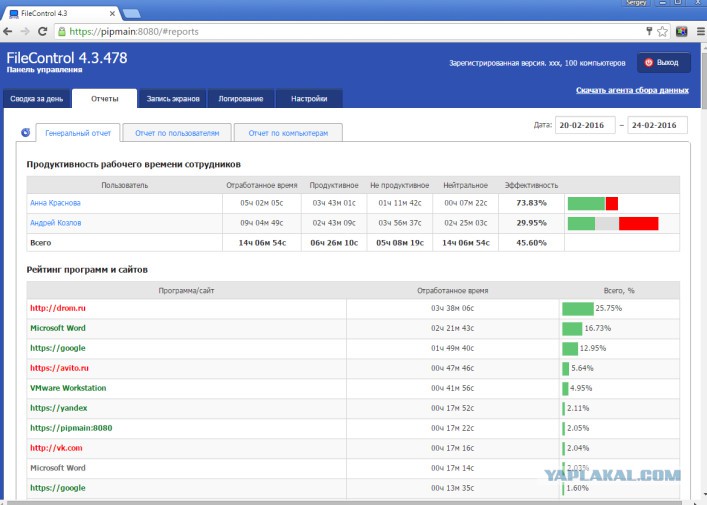Click the Выход logout button

tap(664, 63)
